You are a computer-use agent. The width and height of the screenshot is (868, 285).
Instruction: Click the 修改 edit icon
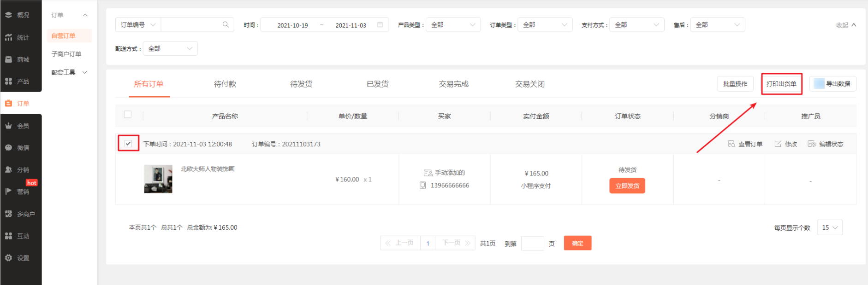(x=778, y=144)
